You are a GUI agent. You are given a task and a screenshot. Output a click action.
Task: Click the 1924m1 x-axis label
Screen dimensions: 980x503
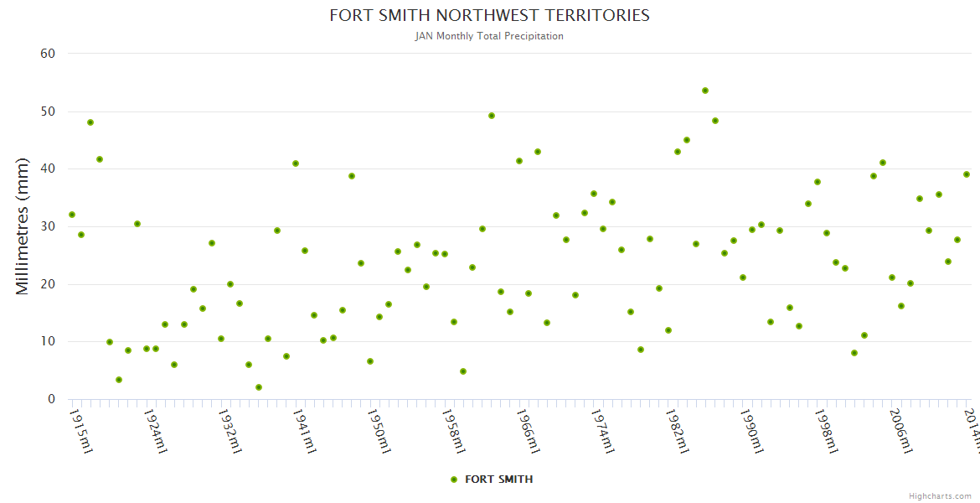tap(156, 431)
